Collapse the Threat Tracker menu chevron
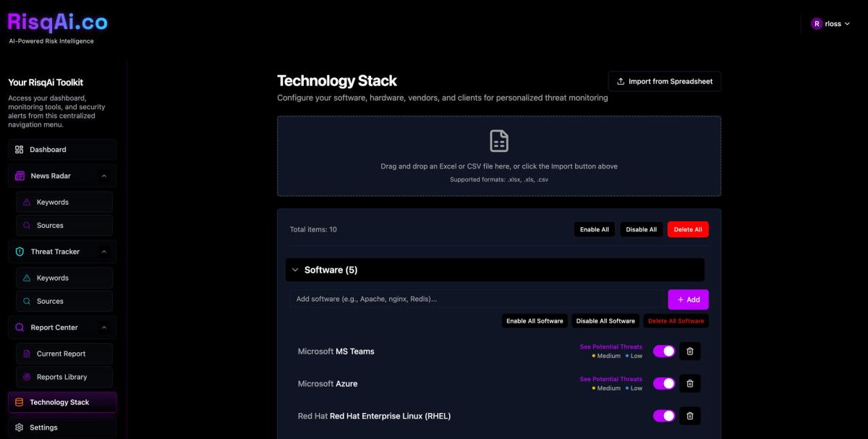Screen dimensions: 868x439 click(x=104, y=252)
